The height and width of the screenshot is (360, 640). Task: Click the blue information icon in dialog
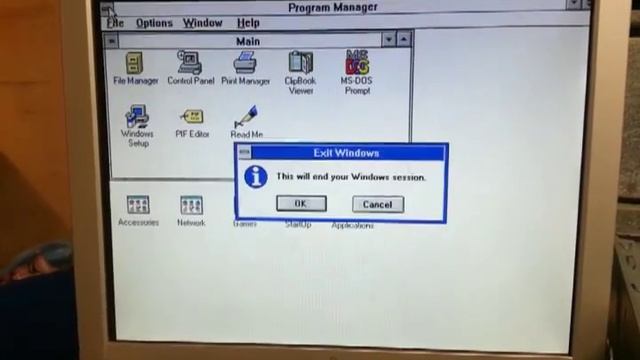pyautogui.click(x=256, y=177)
